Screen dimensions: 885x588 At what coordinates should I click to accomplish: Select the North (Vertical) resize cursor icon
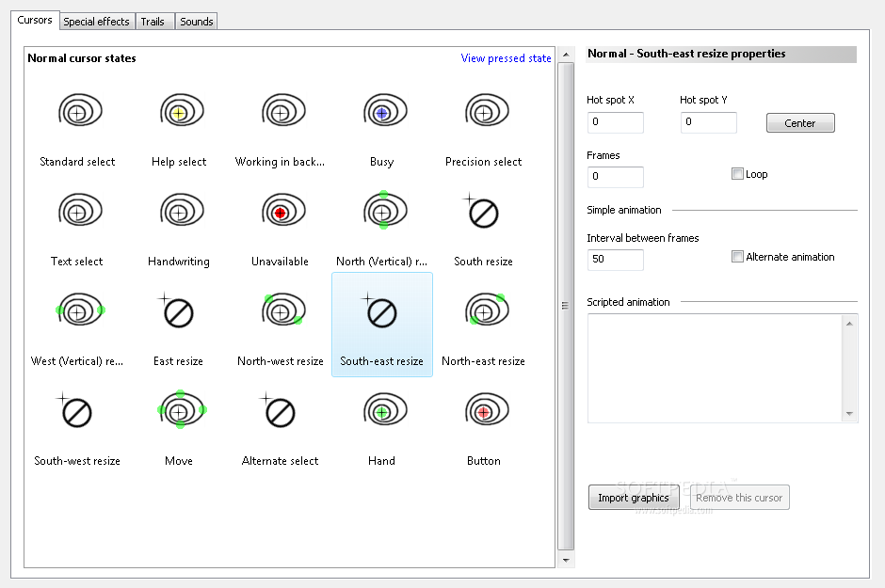[x=385, y=211]
